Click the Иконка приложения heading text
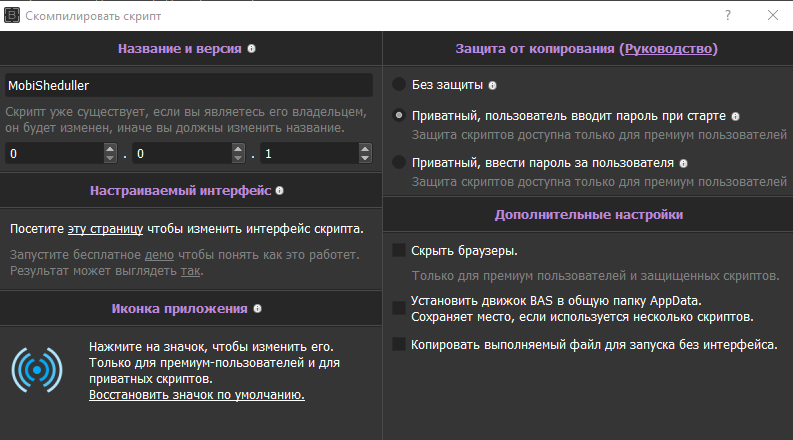 [180, 309]
